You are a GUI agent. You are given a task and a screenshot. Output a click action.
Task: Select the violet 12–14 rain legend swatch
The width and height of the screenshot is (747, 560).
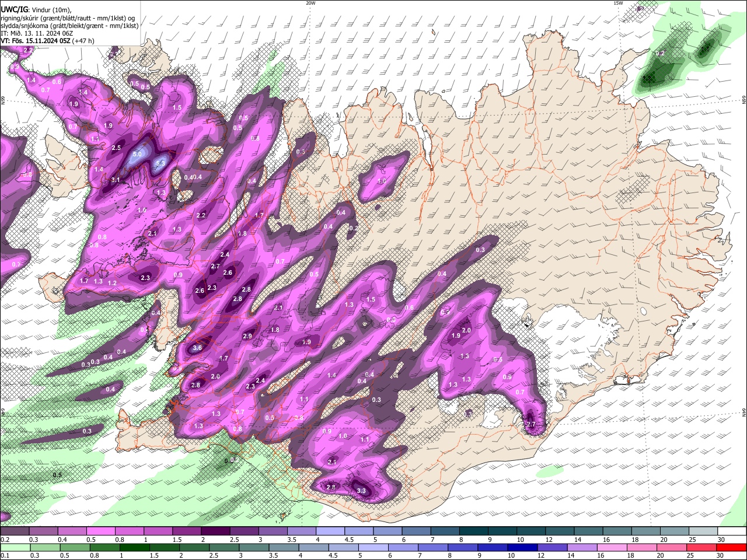[552, 547]
